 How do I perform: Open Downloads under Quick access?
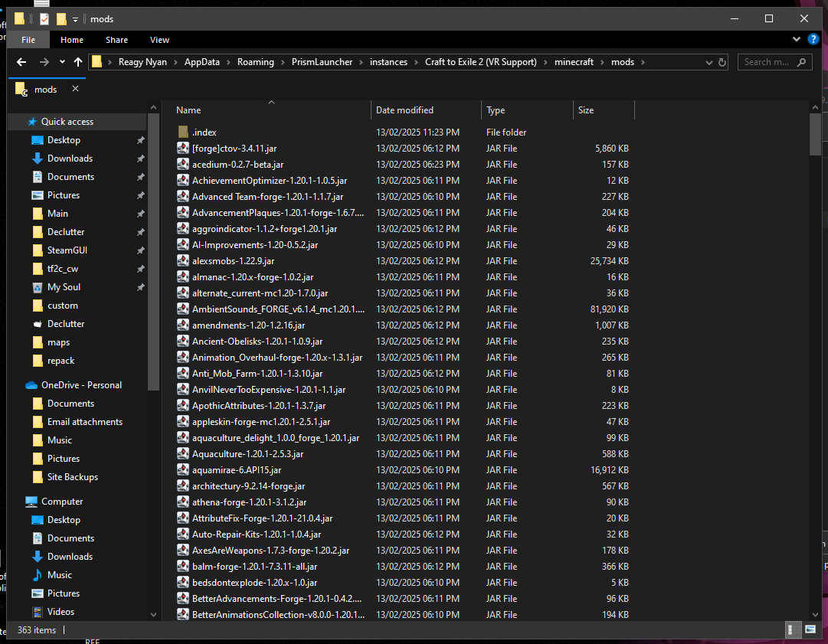[x=70, y=159]
